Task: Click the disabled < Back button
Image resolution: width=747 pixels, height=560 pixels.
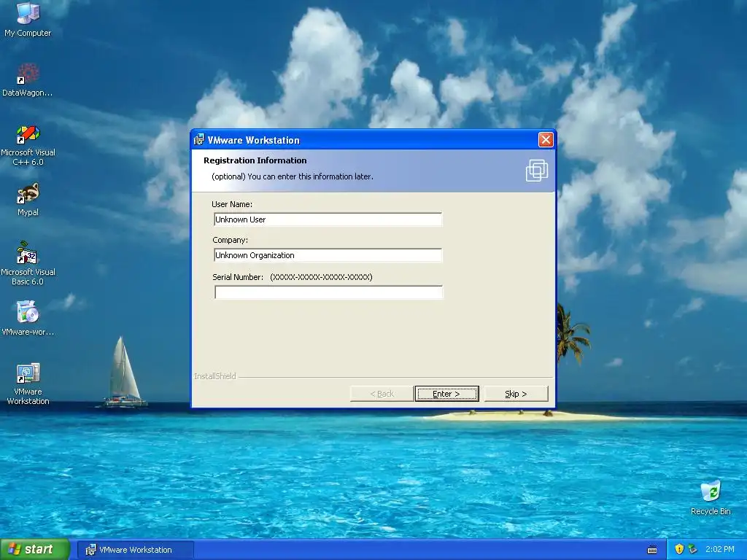Action: (x=382, y=394)
